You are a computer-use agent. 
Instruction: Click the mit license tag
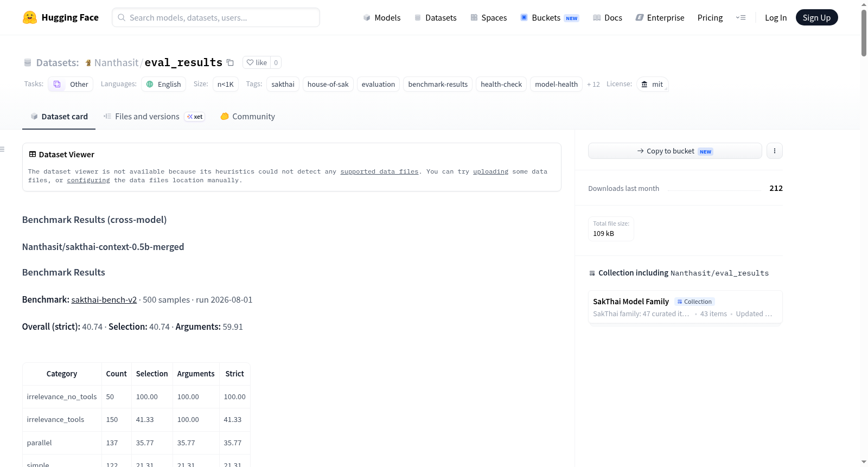652,84
